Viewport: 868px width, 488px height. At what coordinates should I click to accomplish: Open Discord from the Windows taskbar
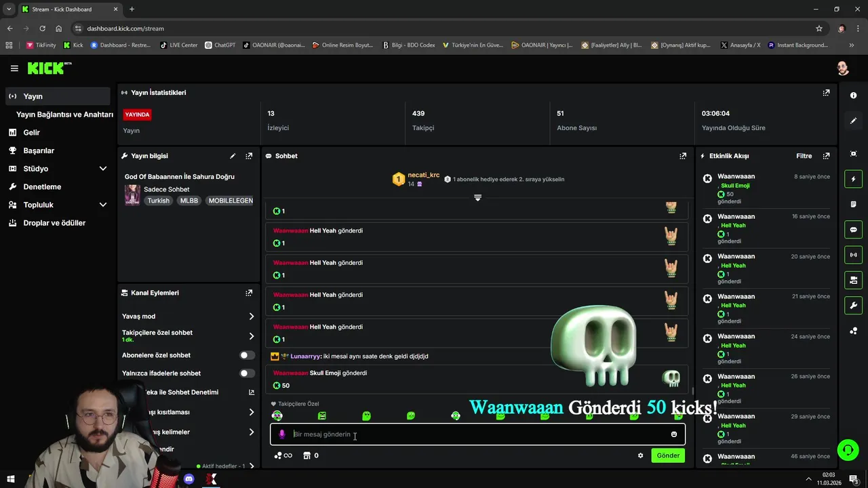pos(189,479)
